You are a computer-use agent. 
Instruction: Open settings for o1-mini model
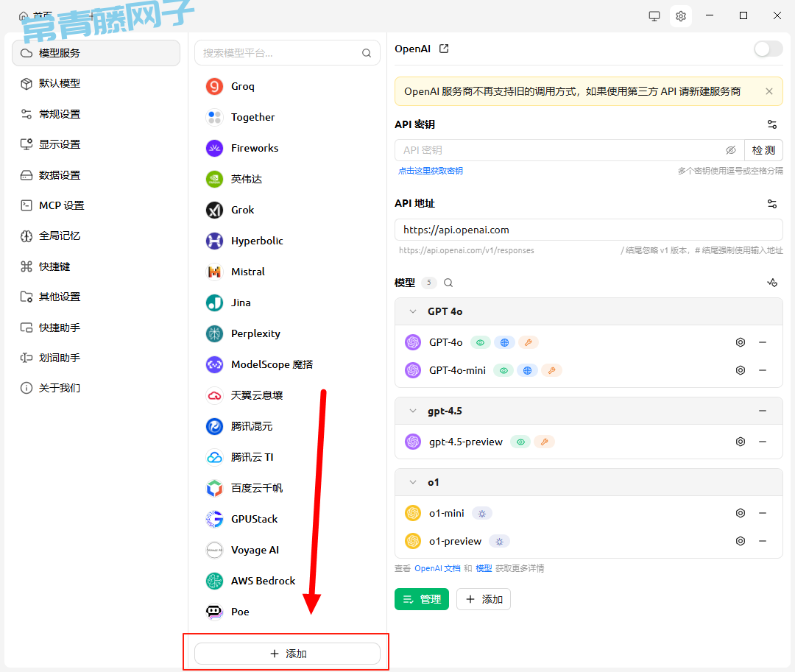point(741,513)
